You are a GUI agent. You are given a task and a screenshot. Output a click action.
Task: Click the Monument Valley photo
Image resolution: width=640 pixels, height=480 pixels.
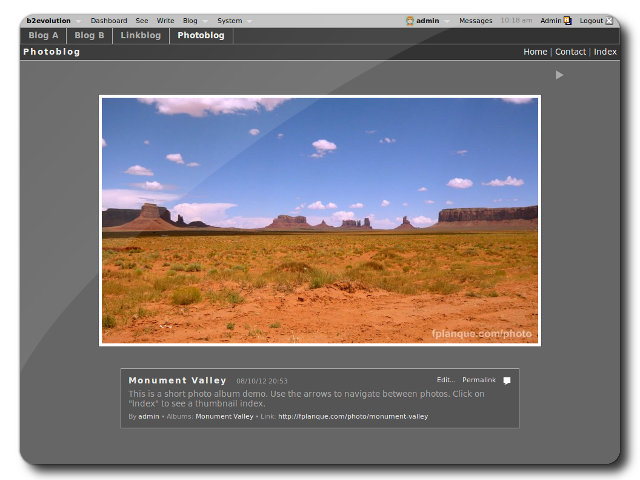tap(319, 220)
